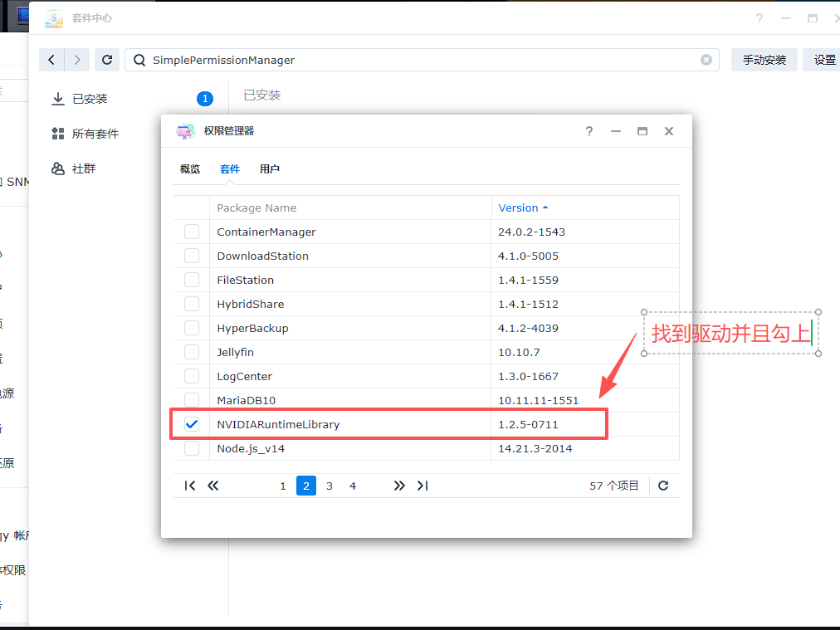Open help in the Permission Manager window
Viewport: 840px width, 630px height.
coord(588,131)
